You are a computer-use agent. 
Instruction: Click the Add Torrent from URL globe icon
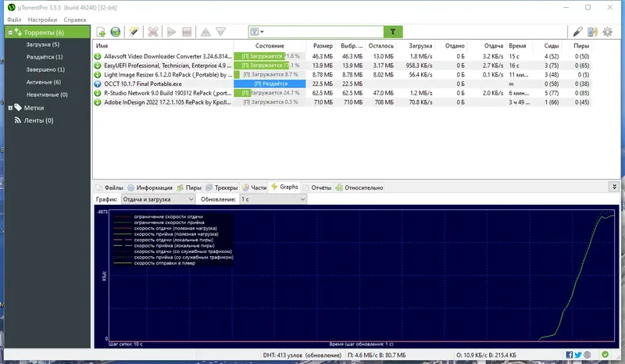[116, 32]
